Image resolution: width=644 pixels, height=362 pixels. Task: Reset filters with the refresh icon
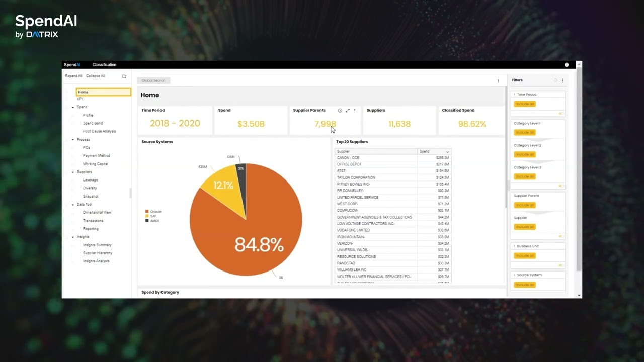[x=555, y=80]
